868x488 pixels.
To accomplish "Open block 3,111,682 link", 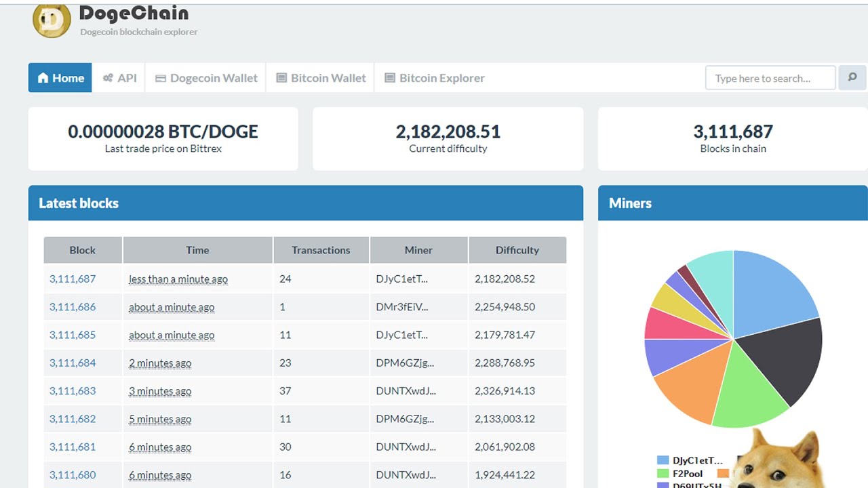I will [x=73, y=419].
